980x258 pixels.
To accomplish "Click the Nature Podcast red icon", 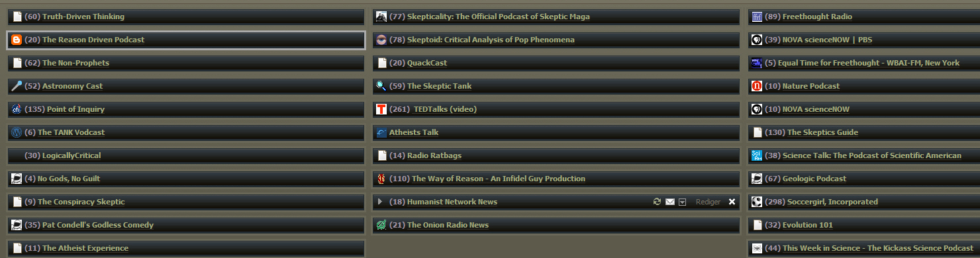I will click(x=757, y=86).
